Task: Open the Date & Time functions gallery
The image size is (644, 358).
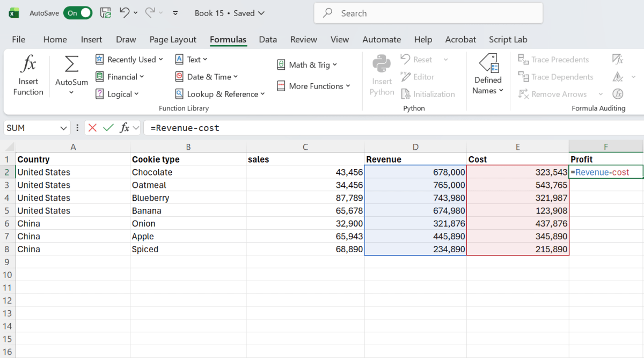Action: coord(206,76)
